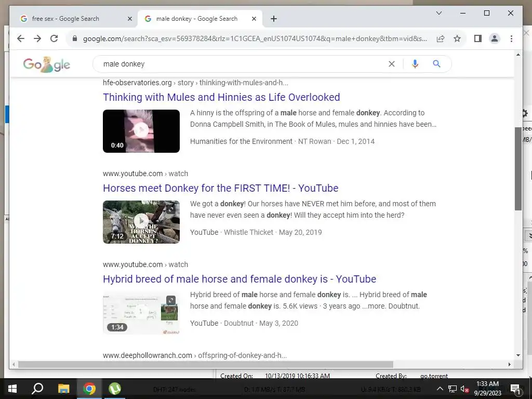Viewport: 532px width, 399px height.
Task: Click the horizontal scrollbar thumb
Action: pyautogui.click(x=206, y=364)
